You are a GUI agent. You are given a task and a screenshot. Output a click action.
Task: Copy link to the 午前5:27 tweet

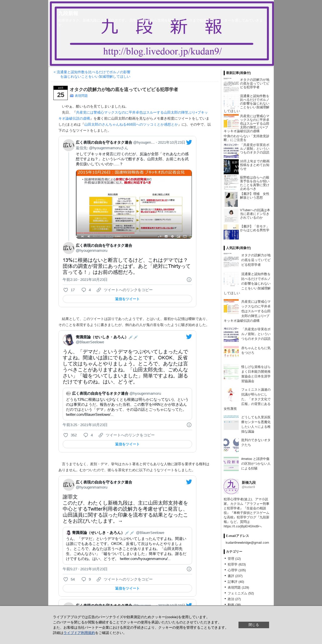pos(125,579)
